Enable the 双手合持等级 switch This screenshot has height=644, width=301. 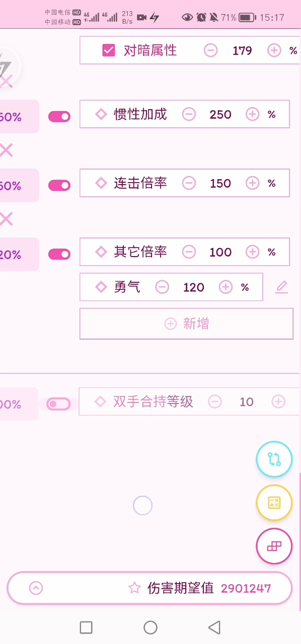[x=58, y=404]
